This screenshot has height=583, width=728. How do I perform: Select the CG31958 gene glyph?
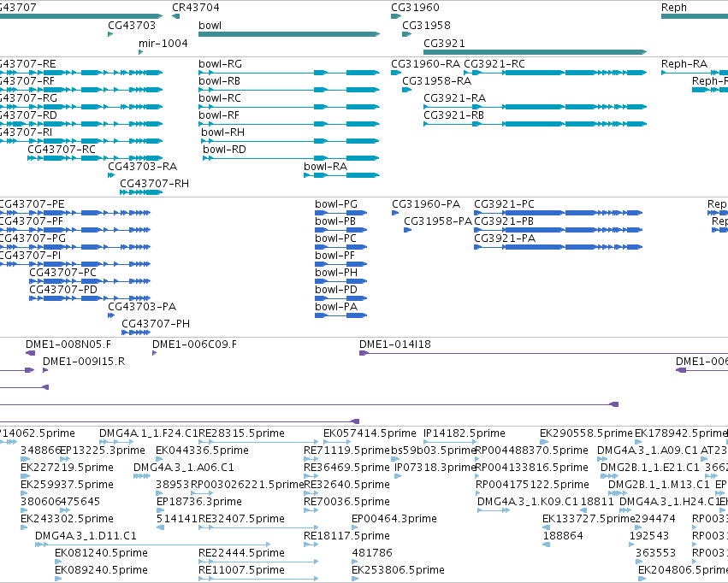point(406,34)
